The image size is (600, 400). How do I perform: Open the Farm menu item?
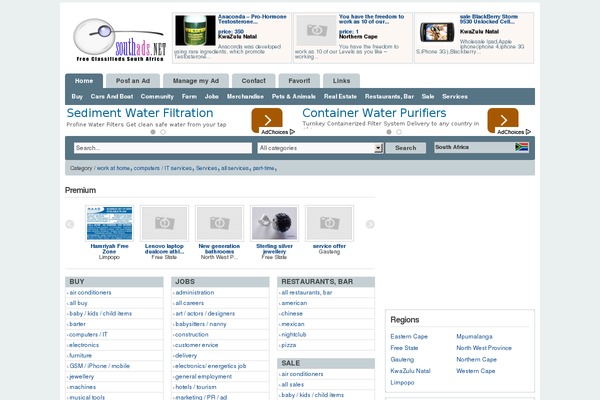(189, 96)
